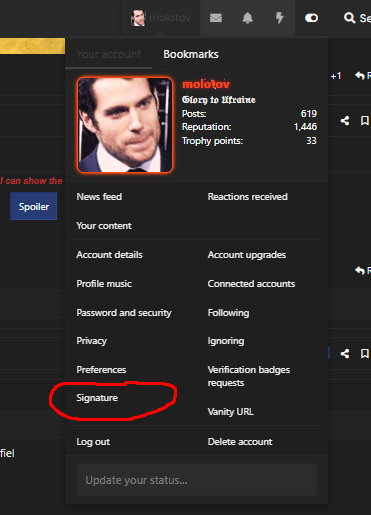Expand the Spoiler button
Image resolution: width=371 pixels, height=515 pixels.
click(x=34, y=206)
